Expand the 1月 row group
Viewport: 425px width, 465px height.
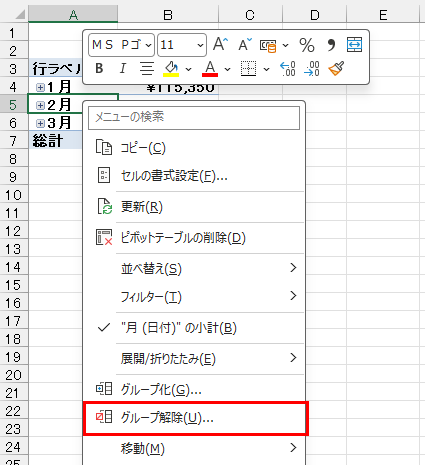click(40, 87)
